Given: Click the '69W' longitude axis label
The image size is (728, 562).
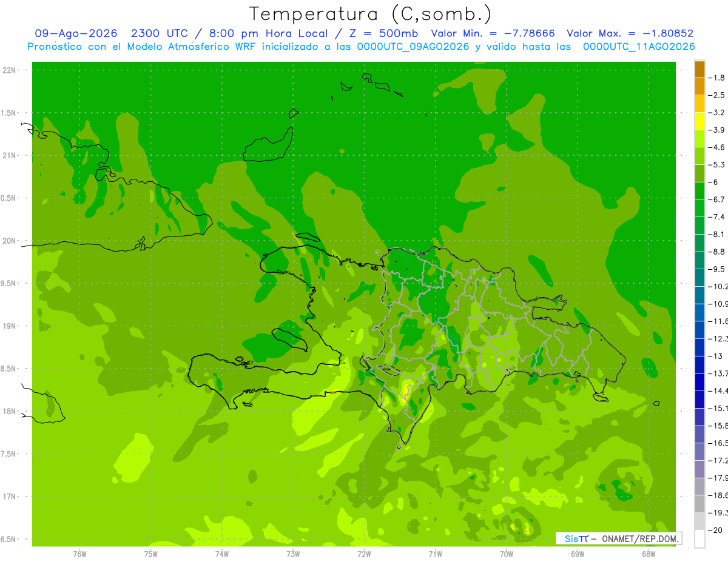Looking at the screenshot, I should point(578,554).
